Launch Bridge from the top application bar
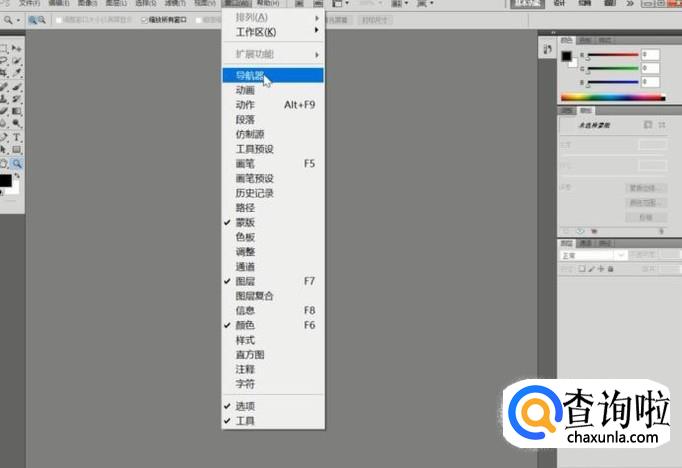The image size is (682, 468). click(299, 3)
